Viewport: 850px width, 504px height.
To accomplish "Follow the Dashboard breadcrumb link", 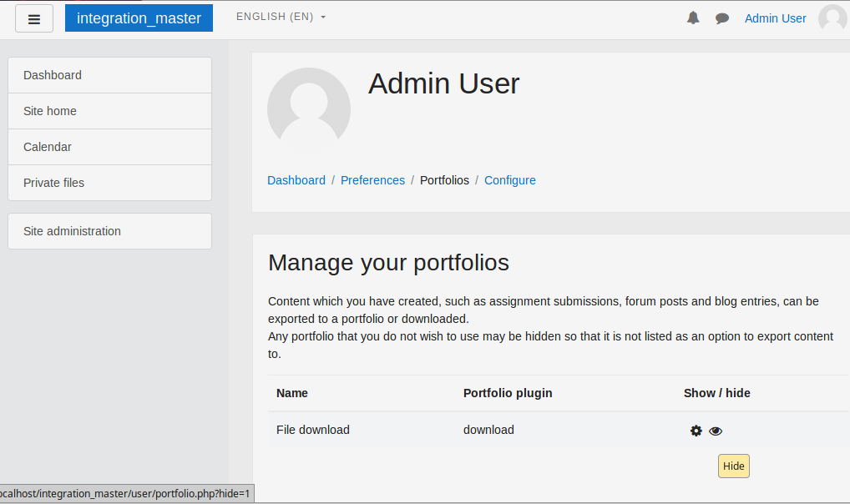I will point(296,180).
